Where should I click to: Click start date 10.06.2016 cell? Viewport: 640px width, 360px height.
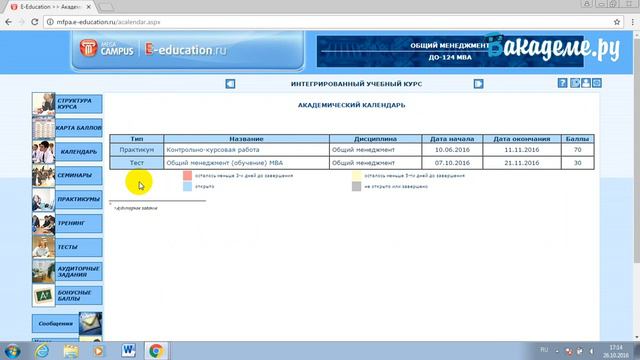(452, 150)
